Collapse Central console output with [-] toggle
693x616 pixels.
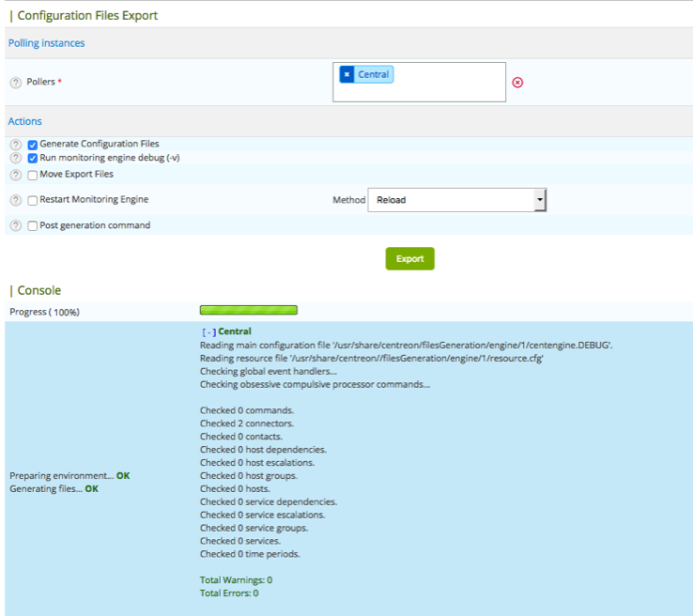point(208,331)
